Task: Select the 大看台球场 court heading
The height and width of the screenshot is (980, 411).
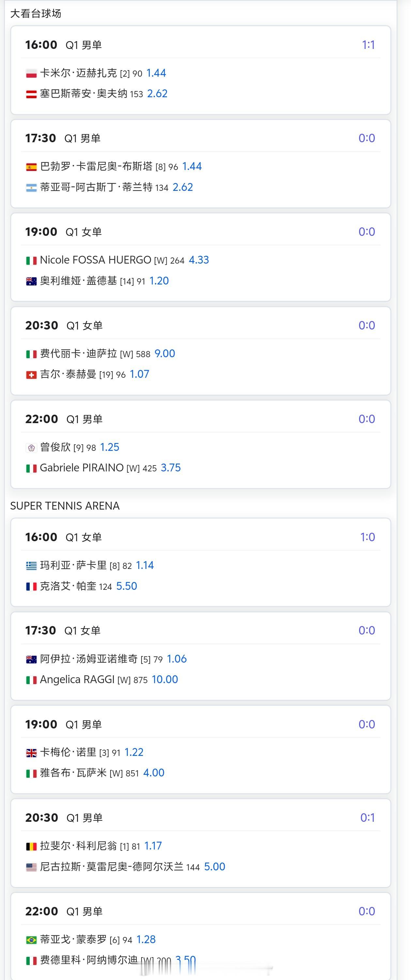Action: point(36,14)
